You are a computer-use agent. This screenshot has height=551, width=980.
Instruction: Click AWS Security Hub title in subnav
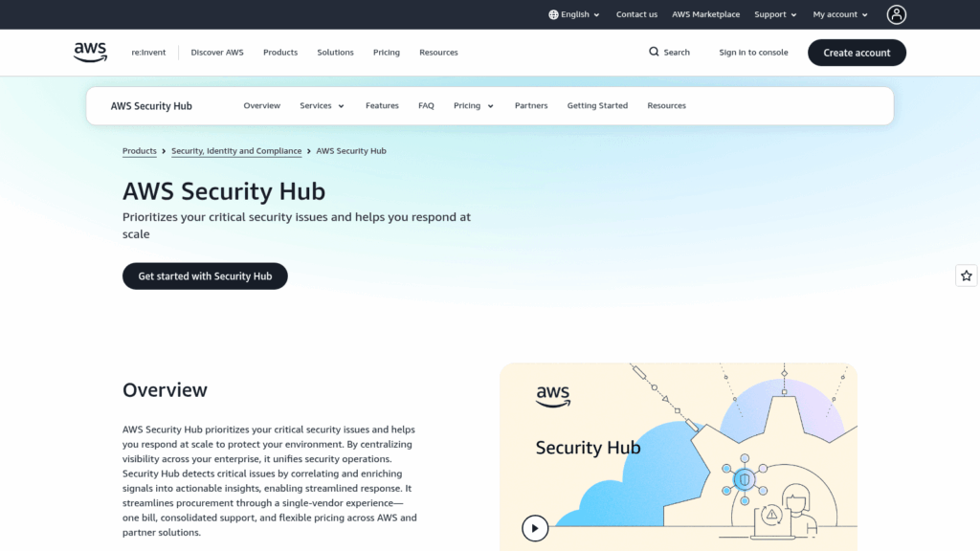tap(151, 106)
